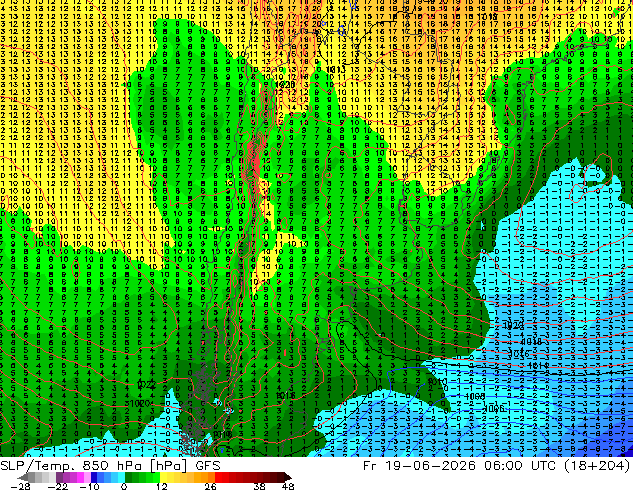Click the 1006 isobar label on the map
Viewport: 634px width, 490px height.
click(494, 408)
